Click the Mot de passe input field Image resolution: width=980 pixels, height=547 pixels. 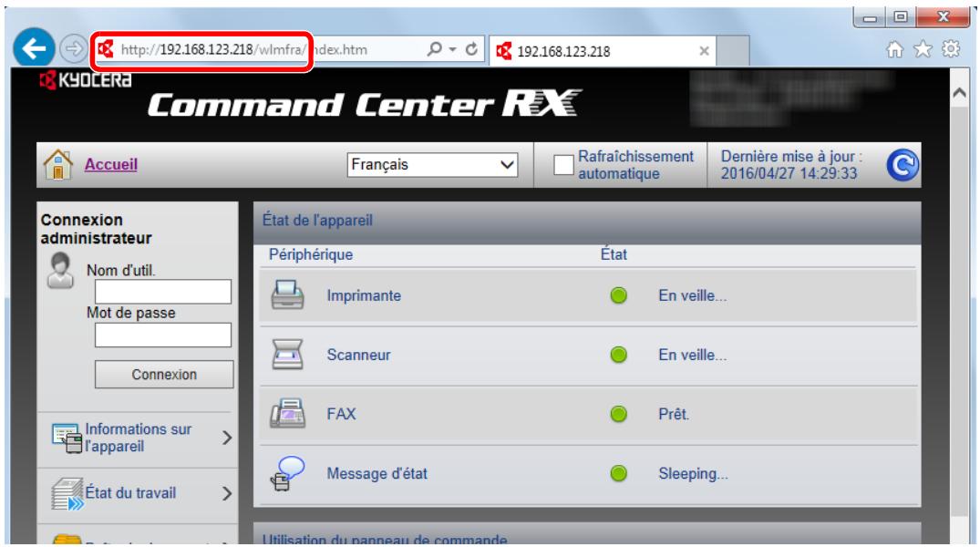pos(163,335)
